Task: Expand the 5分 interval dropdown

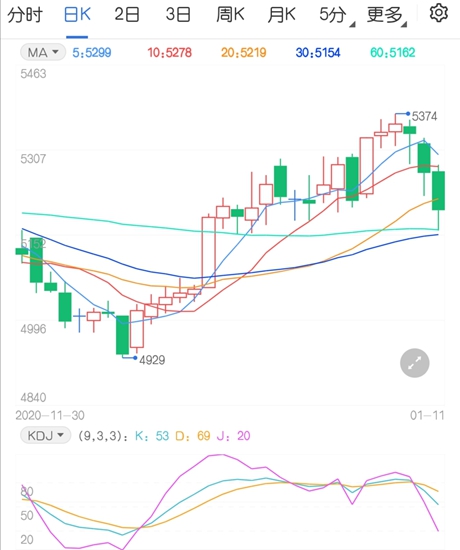Action: [336, 15]
